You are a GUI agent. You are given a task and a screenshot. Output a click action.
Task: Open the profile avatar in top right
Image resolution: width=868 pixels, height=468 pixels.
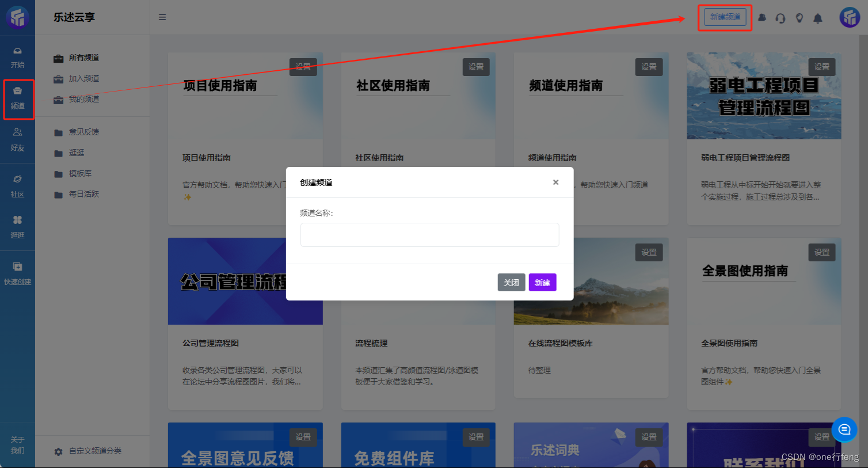point(850,17)
